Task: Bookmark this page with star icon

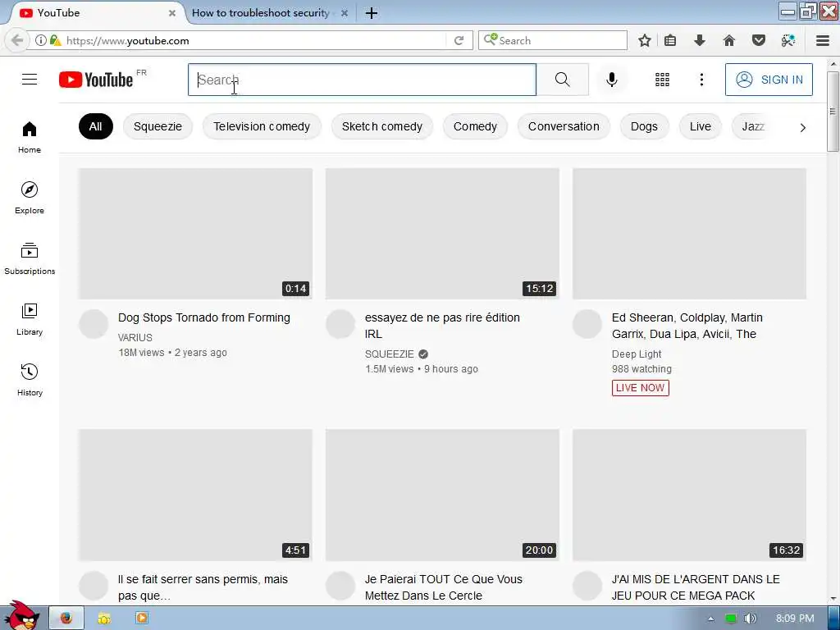Action: point(645,40)
